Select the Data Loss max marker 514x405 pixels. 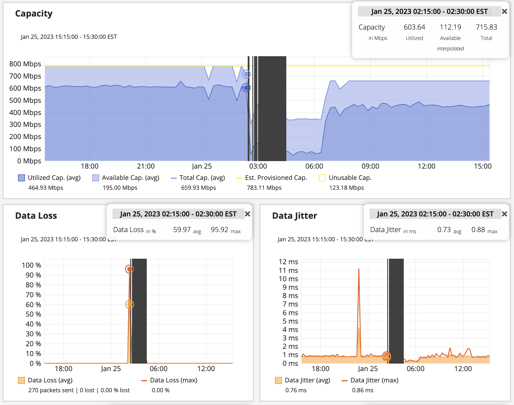(129, 269)
